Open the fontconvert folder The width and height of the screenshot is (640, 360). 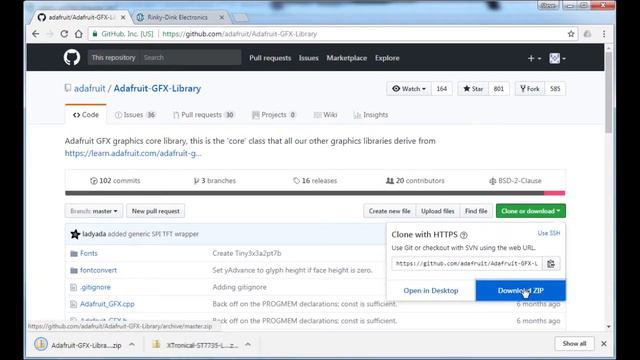click(x=98, y=270)
